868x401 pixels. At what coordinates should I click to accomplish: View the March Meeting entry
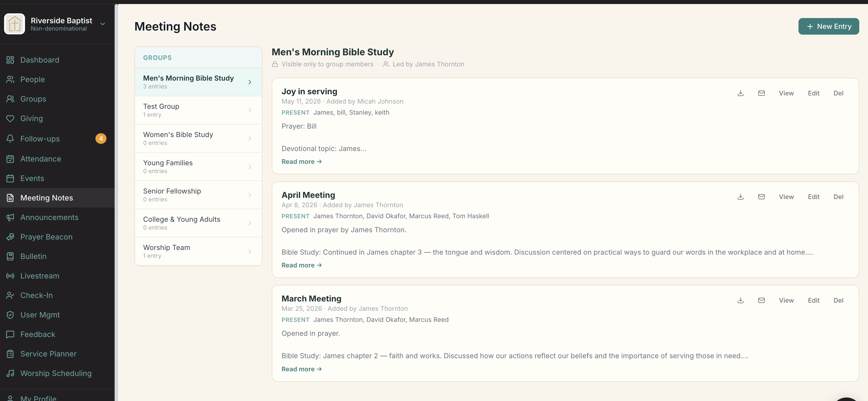coord(786,301)
